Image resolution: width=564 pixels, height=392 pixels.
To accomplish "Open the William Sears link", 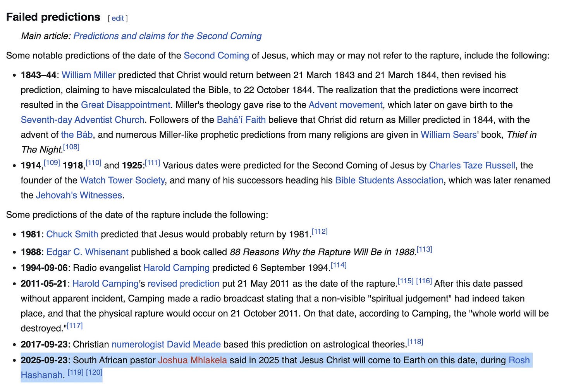I will 449,135.
